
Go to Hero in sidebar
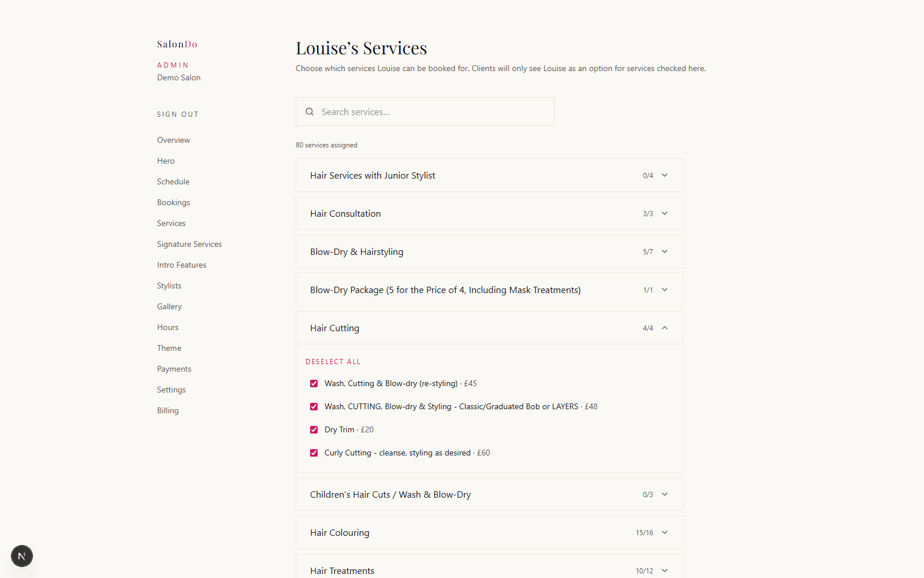point(166,161)
